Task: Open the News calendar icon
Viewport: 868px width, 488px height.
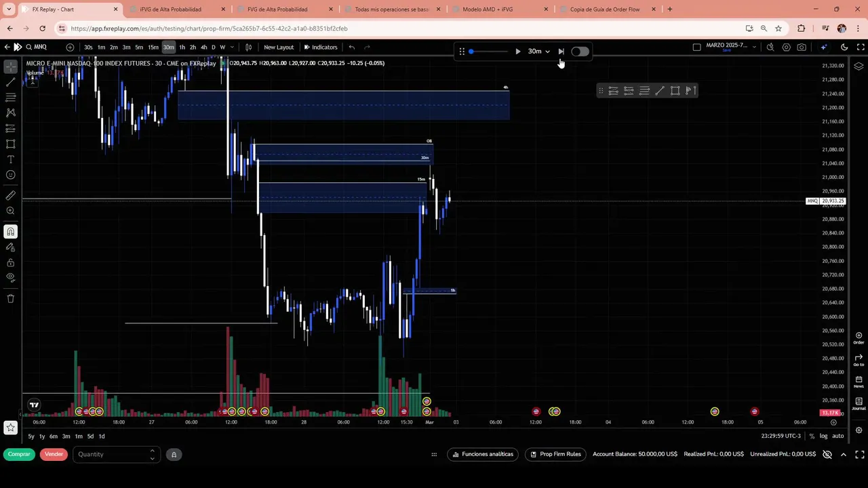Action: (x=859, y=382)
